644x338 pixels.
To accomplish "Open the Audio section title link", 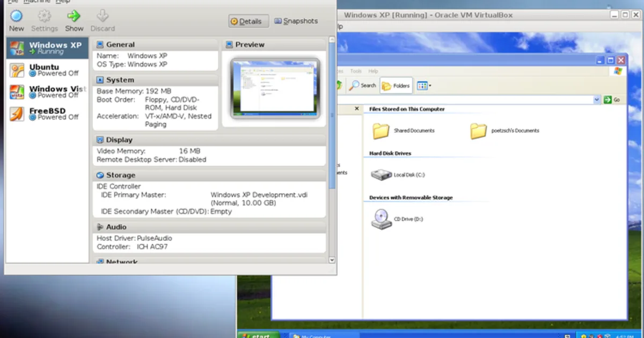I will tap(116, 227).
